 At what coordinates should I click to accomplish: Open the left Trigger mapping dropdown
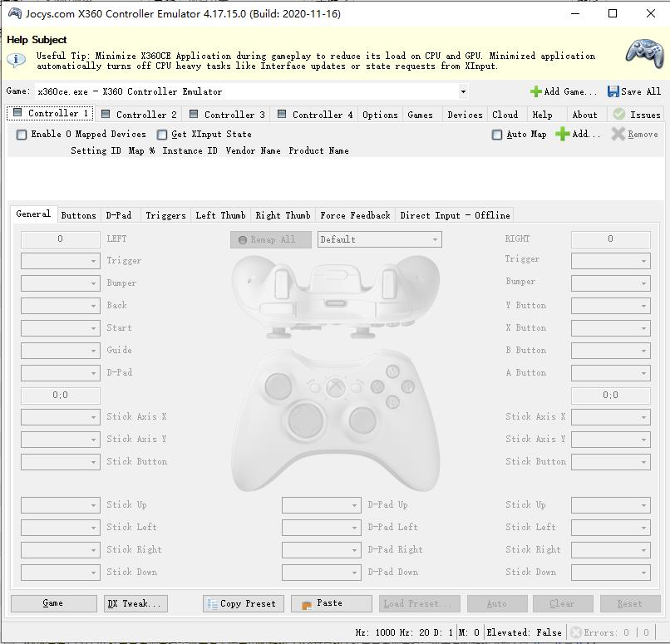click(60, 261)
